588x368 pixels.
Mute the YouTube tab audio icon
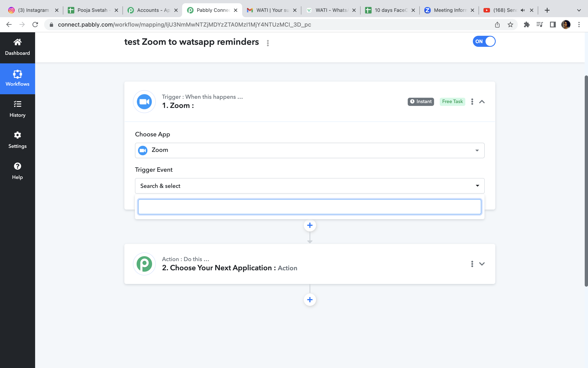(x=523, y=10)
